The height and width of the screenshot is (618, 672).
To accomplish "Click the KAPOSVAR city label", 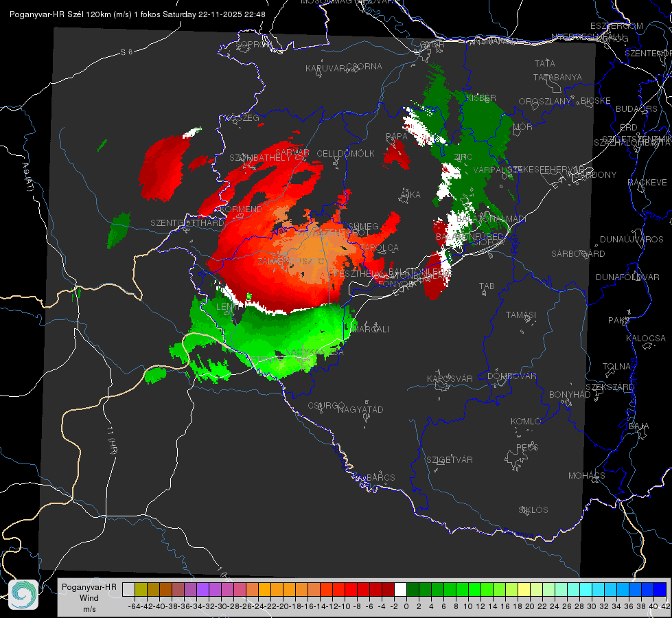I will tap(450, 378).
